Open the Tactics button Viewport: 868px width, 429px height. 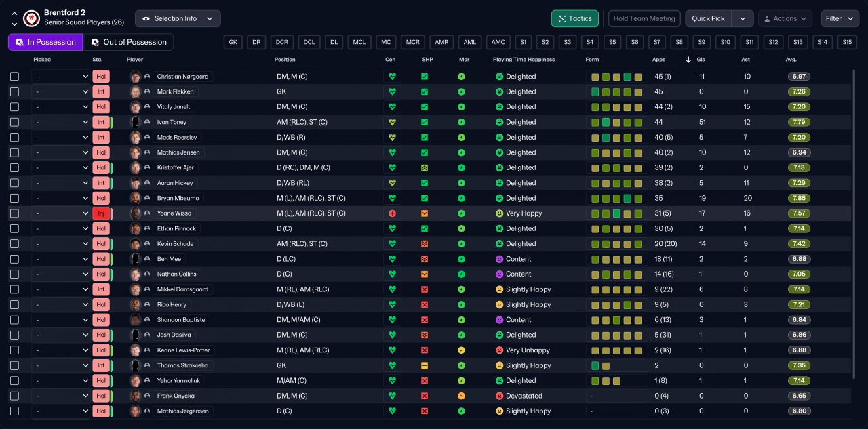click(574, 18)
